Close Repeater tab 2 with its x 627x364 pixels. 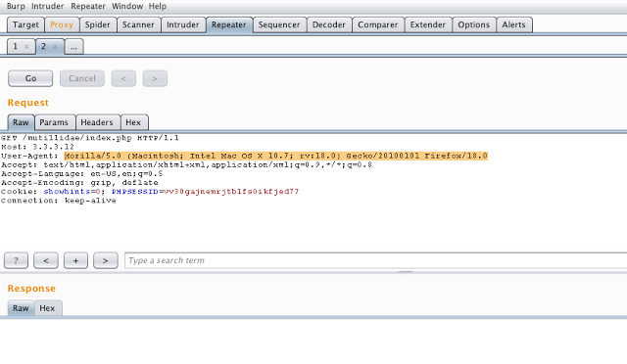[x=55, y=47]
